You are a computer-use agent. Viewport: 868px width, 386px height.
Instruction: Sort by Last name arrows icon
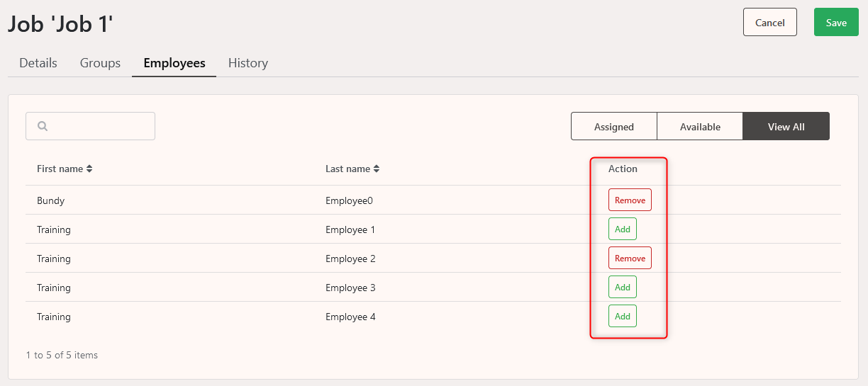377,169
